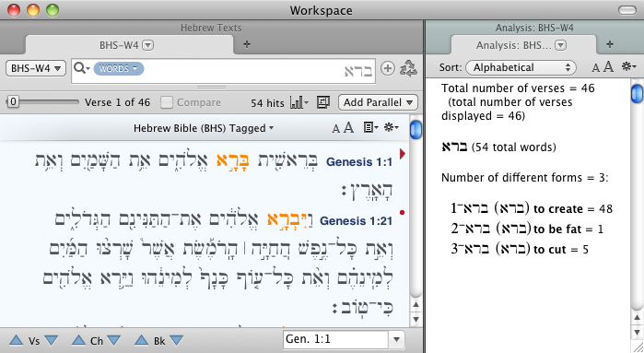Click the text browser icon beside hits graph
Image resolution: width=644 pixels, height=353 pixels.
(x=323, y=102)
